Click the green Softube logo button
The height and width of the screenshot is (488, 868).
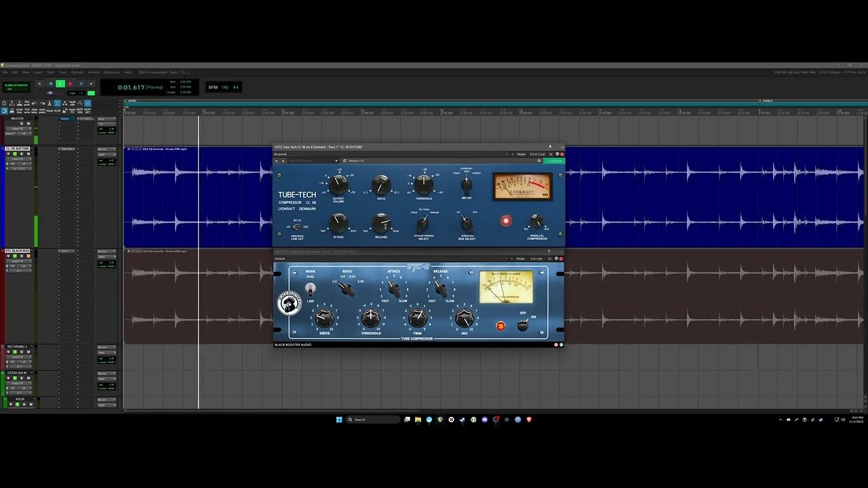tap(554, 161)
